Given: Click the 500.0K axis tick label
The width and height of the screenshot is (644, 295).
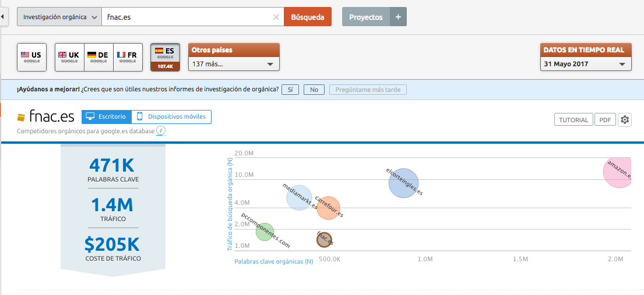Looking at the screenshot, I should (330, 260).
